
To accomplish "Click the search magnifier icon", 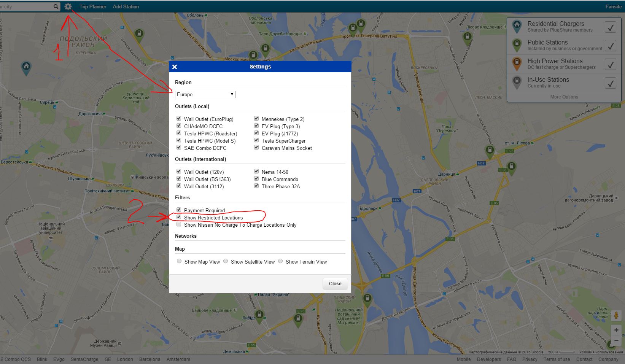I will coord(56,6).
